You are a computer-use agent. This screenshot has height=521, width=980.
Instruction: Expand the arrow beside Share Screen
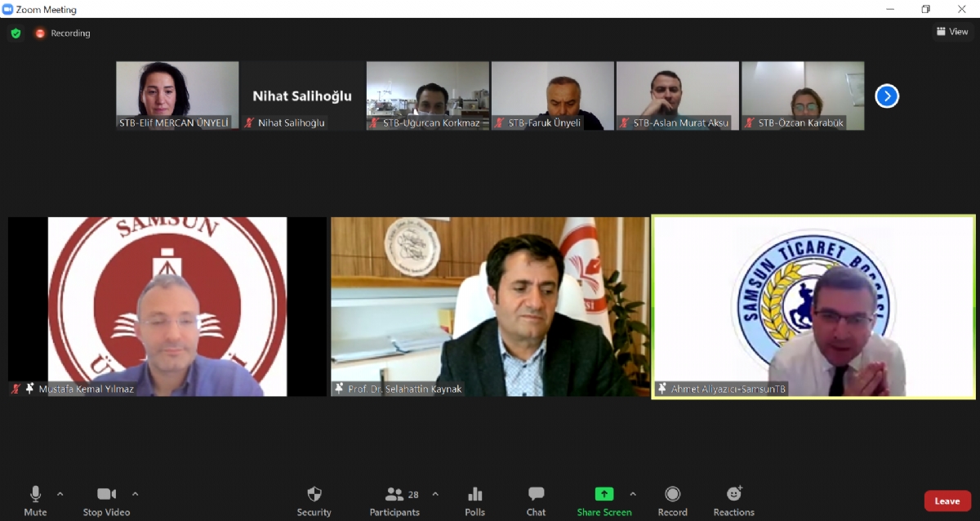[x=633, y=494]
